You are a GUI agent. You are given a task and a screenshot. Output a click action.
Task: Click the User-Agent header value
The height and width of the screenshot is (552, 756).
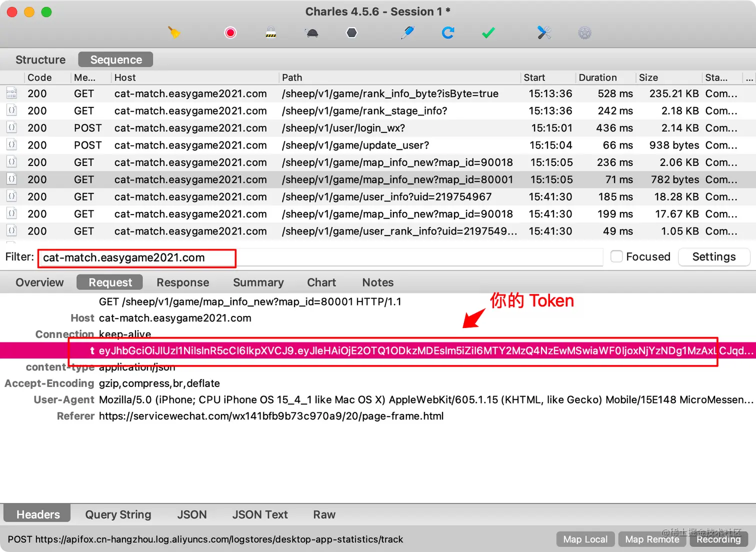point(426,399)
